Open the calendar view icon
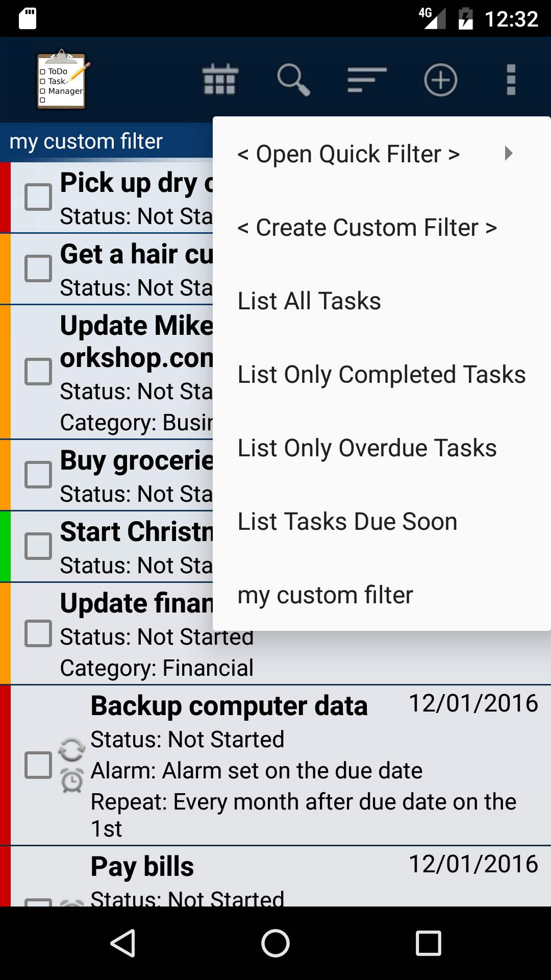The image size is (551, 980). 220,80
